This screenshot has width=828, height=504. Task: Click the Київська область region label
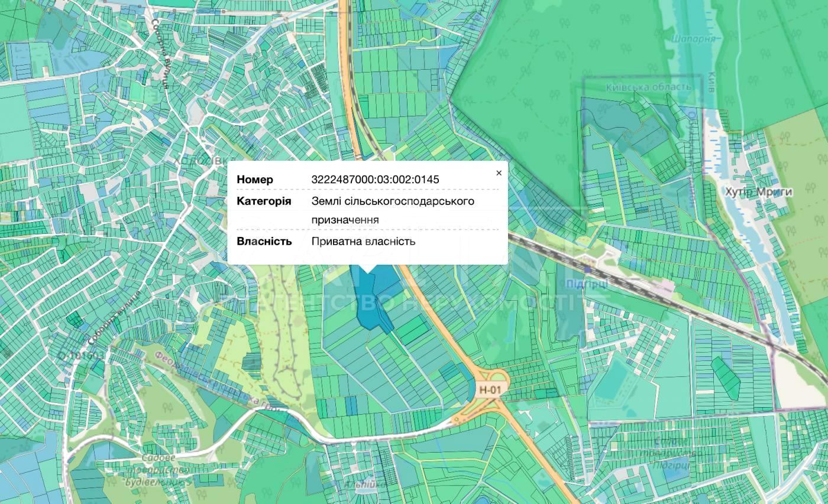(x=648, y=87)
